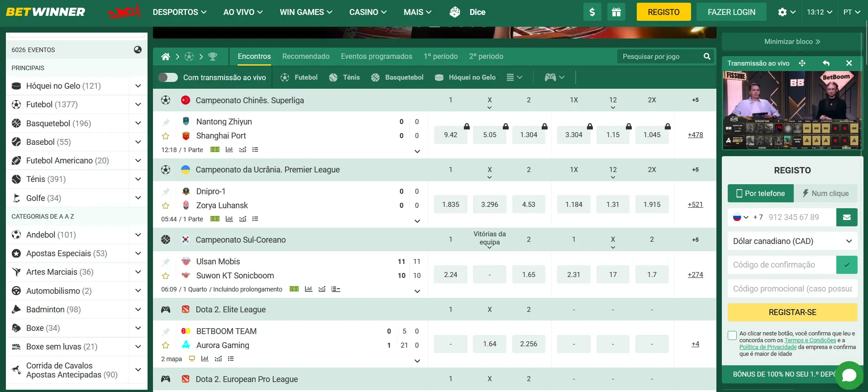Viewport: 868px width, 392px height.
Task: Open the live chat bubble
Action: click(849, 375)
